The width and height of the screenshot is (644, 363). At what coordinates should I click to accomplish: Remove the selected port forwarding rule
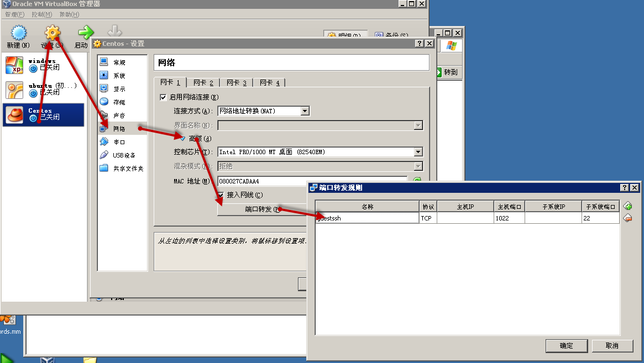[x=627, y=218]
